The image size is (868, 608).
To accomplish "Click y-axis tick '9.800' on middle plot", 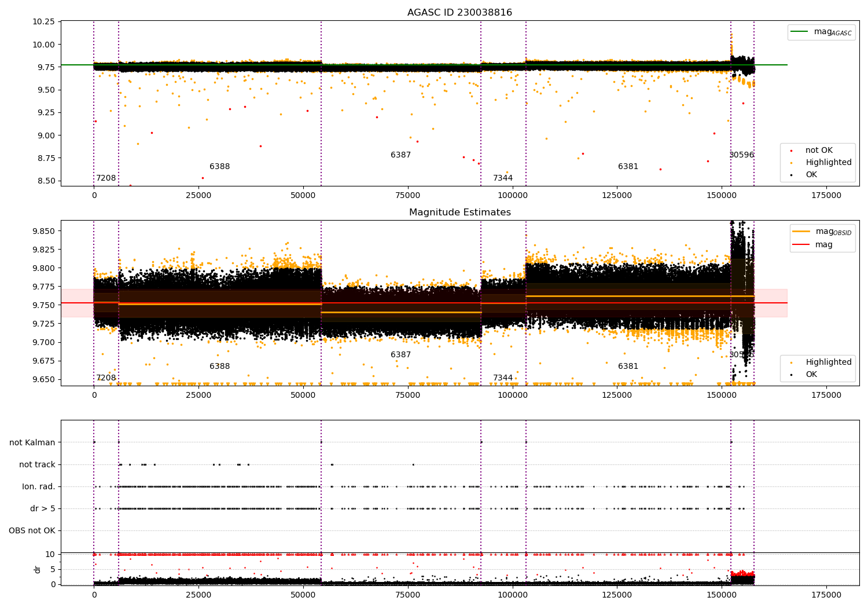I will [x=43, y=268].
